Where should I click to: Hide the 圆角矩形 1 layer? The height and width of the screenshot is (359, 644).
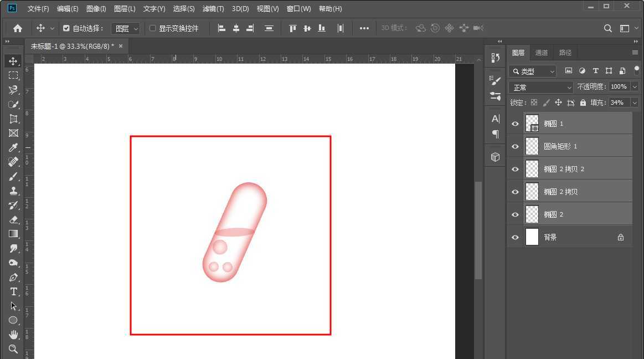tap(516, 146)
